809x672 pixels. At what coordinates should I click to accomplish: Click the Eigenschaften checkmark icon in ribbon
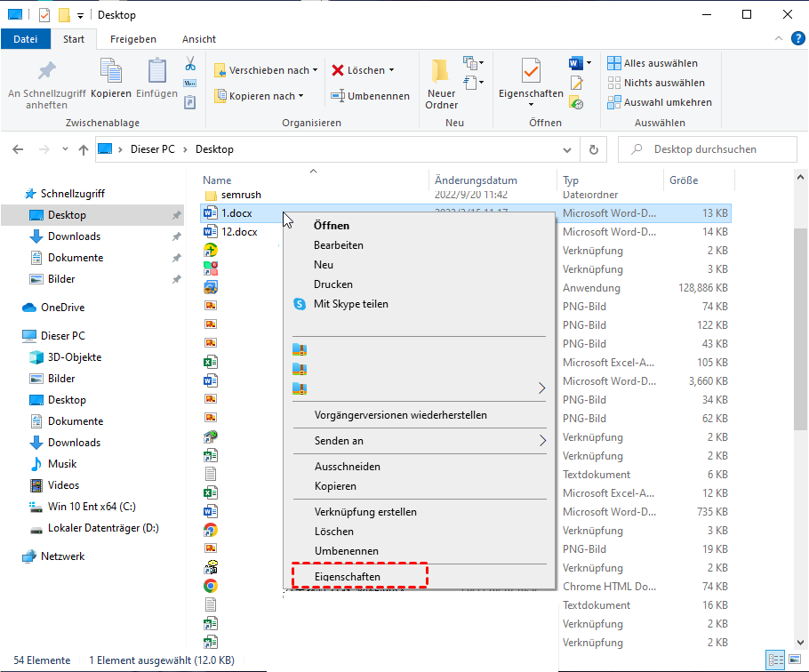(x=531, y=71)
